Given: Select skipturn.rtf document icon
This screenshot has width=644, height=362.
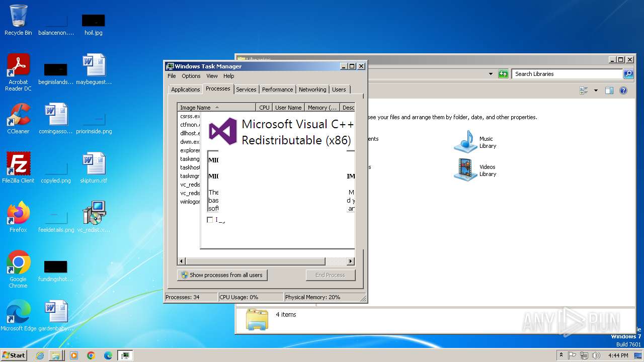Looking at the screenshot, I should coord(94,168).
